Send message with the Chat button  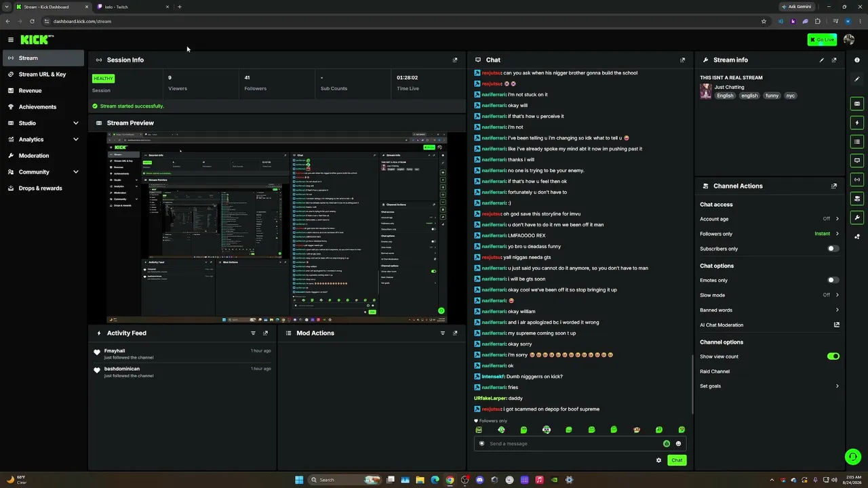677,460
